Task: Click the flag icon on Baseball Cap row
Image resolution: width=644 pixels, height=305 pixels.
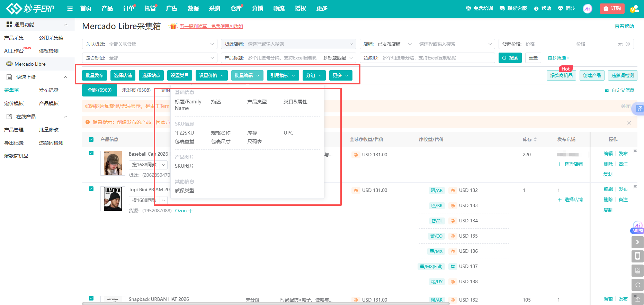Action: click(635, 151)
